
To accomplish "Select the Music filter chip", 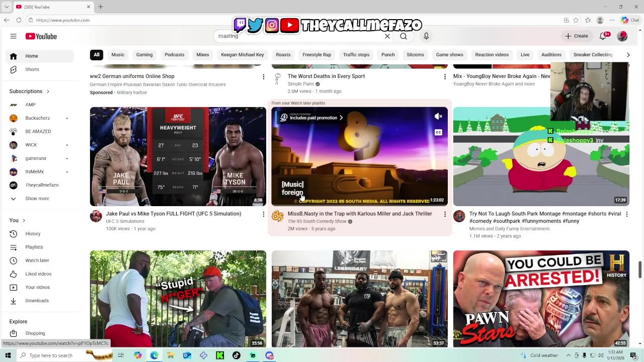I will [118, 55].
